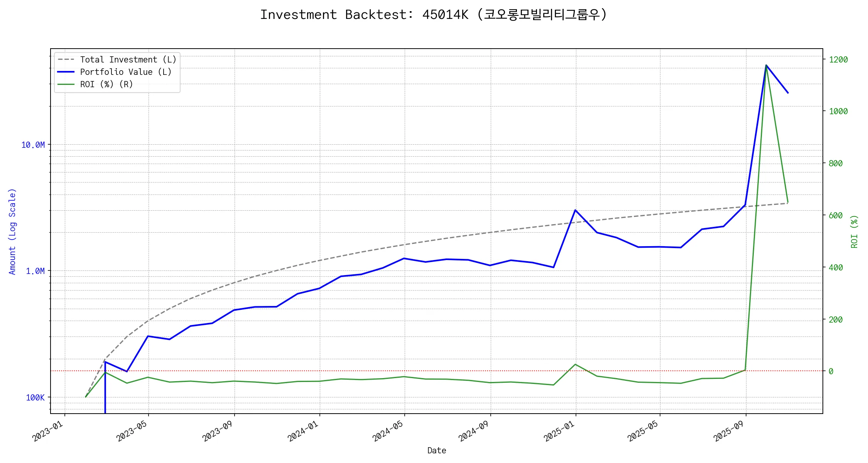The image size is (868, 463).
Task: Click the ROI (%) legend entry
Action: [x=106, y=84]
